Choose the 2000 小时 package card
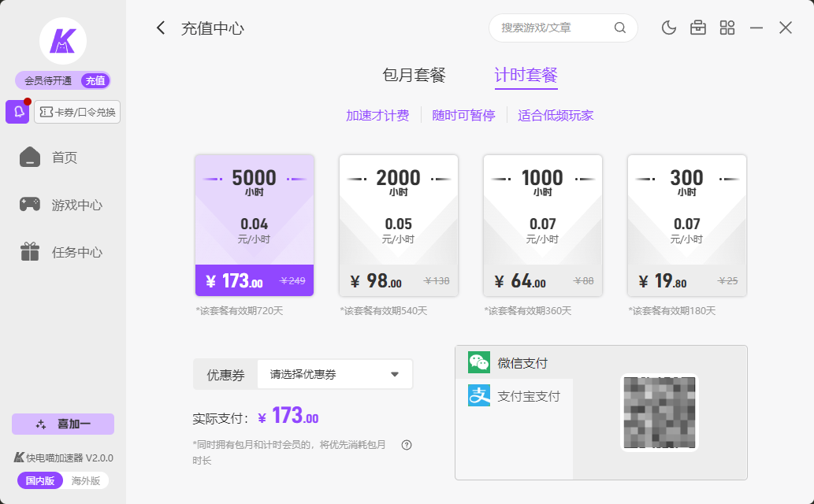Image resolution: width=814 pixels, height=504 pixels. pyautogui.click(x=399, y=225)
